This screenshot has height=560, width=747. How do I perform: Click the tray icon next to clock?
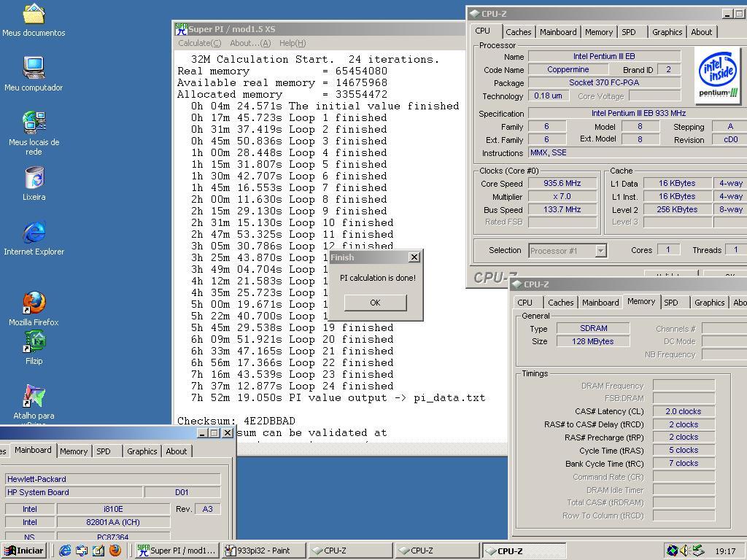click(x=698, y=551)
